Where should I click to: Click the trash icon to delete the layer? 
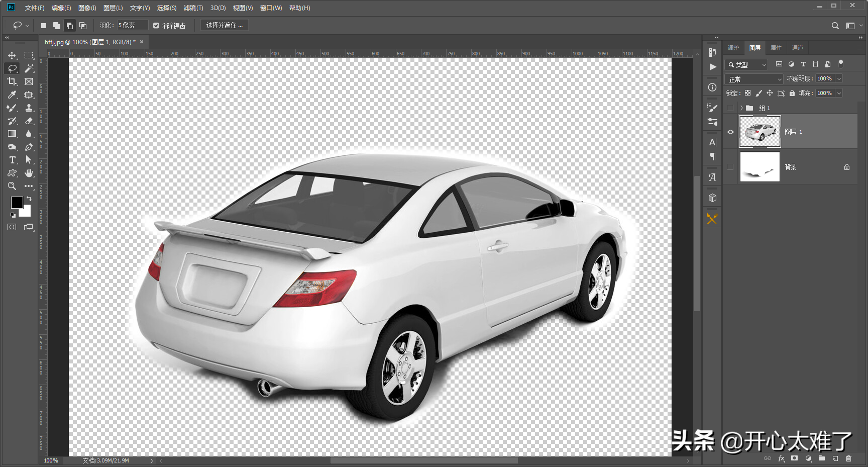tap(848, 458)
